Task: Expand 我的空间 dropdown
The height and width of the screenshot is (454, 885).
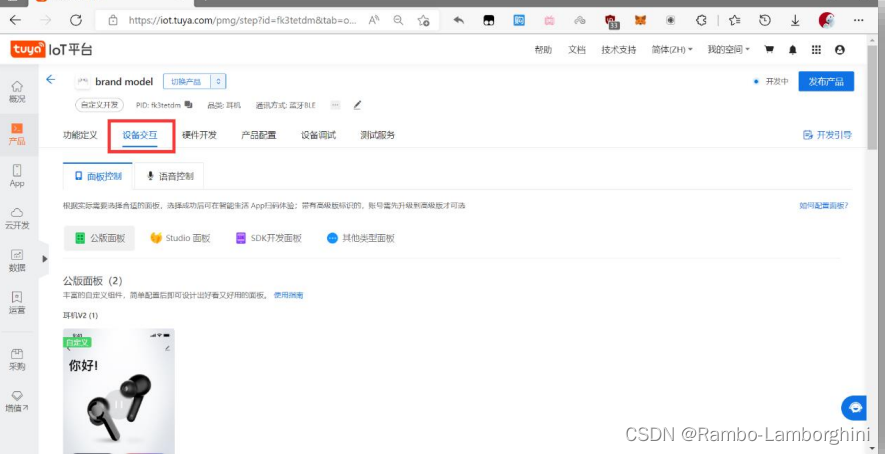Action: [728, 50]
